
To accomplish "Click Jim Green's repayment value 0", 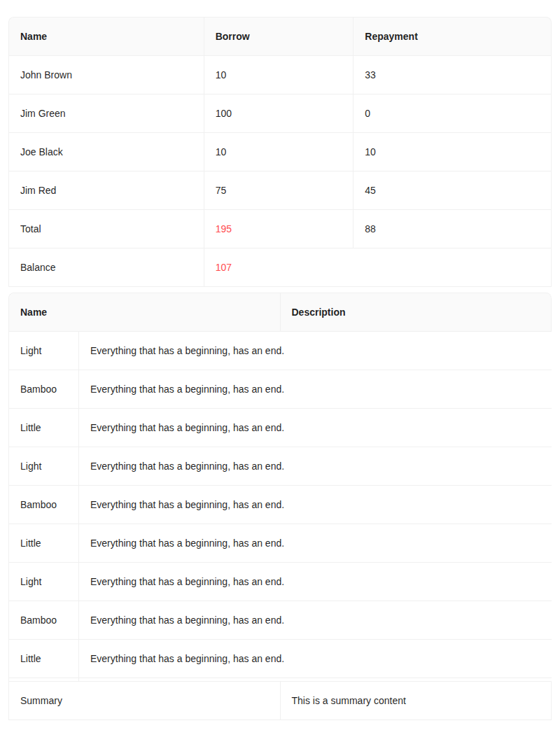I will 367,113.
